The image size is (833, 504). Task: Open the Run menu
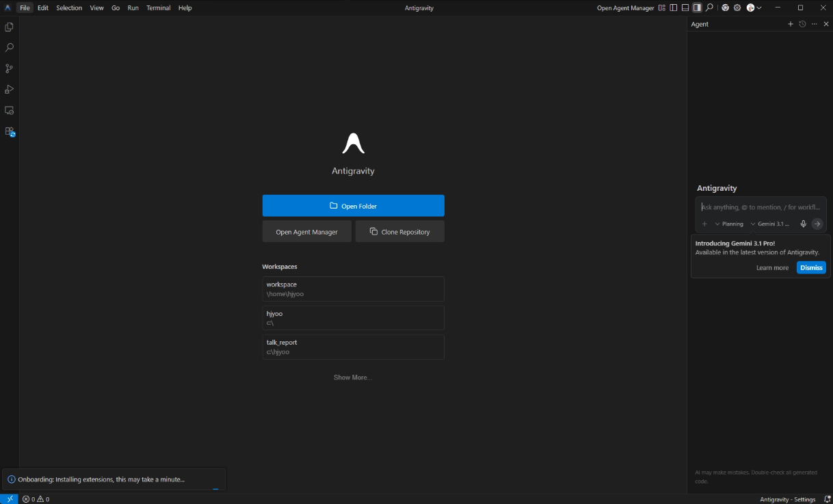(x=133, y=8)
